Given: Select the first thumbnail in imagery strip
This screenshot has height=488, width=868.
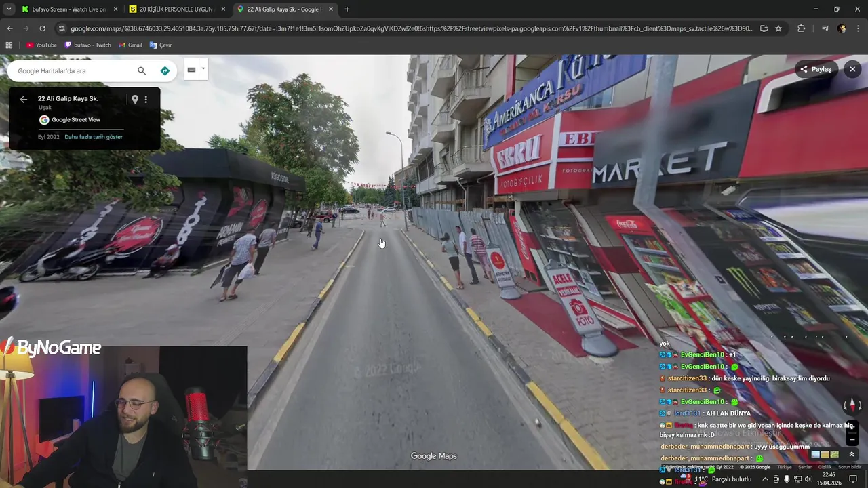Looking at the screenshot, I should [x=816, y=454].
